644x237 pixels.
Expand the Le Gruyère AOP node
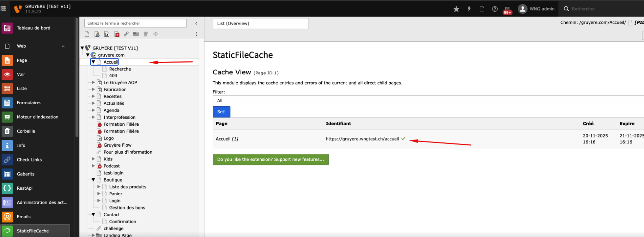click(x=93, y=82)
